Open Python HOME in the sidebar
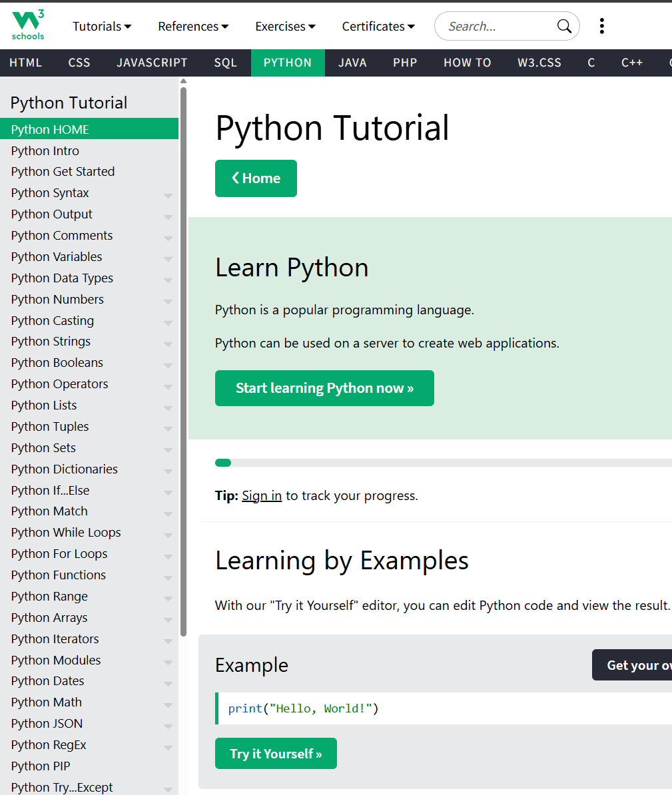The height and width of the screenshot is (795, 672). click(89, 129)
